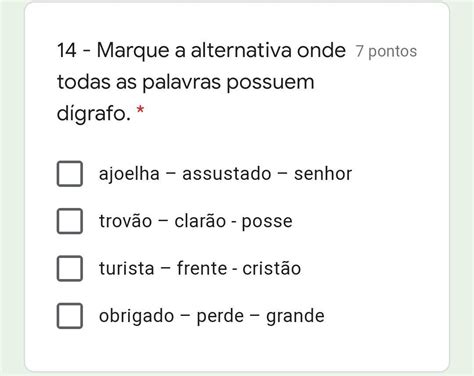474x376 pixels.
Task: Click the word 'dígrafo.' in the question
Action: [x=94, y=113]
